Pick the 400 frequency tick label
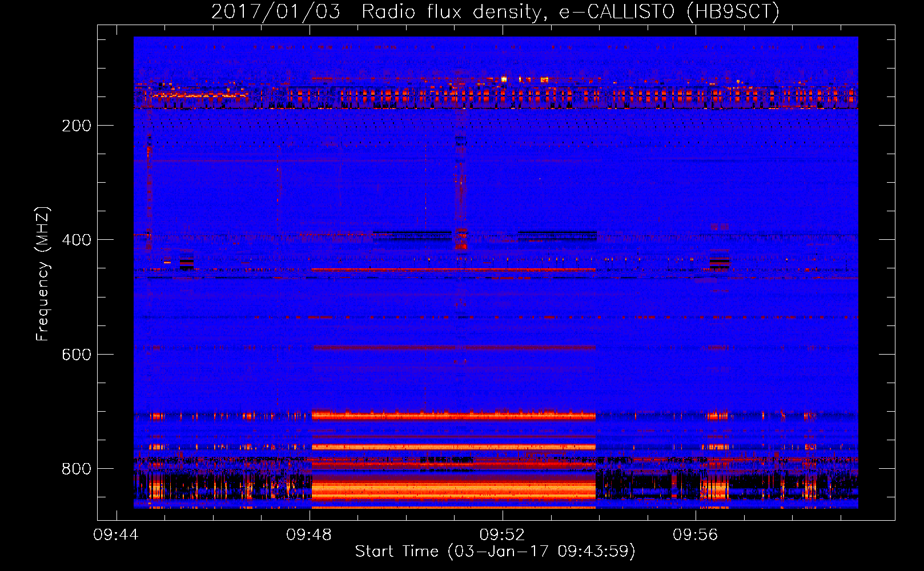This screenshot has width=924, height=571. coord(77,240)
